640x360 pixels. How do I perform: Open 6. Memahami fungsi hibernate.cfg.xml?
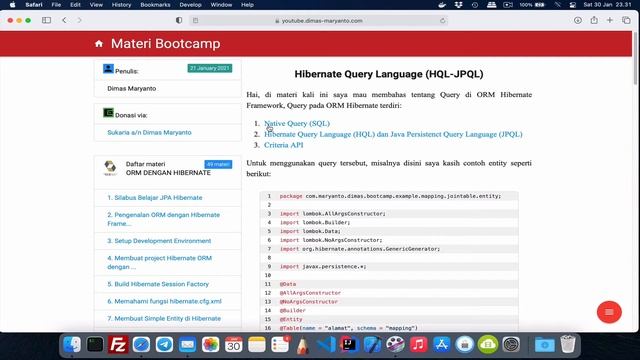pos(164,301)
